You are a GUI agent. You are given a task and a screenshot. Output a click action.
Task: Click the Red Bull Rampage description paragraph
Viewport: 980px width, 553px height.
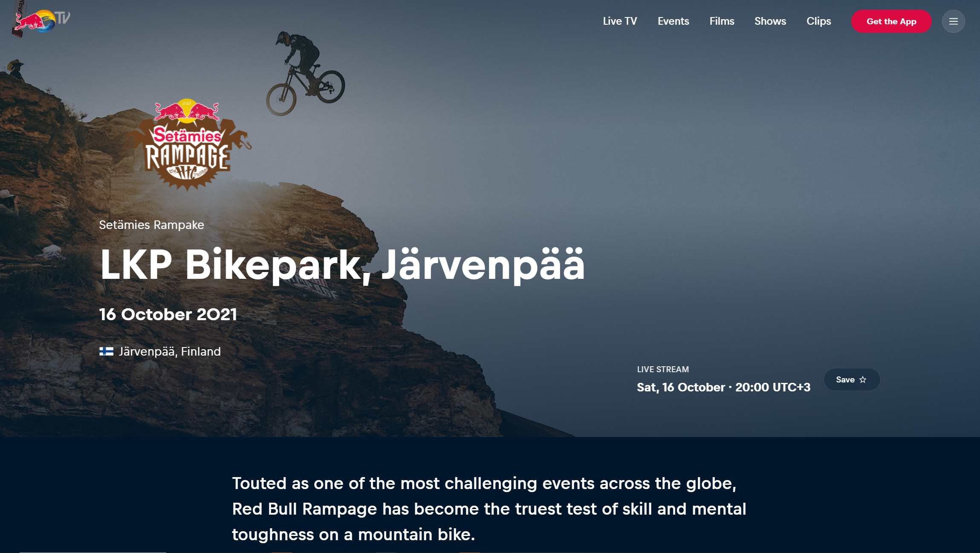pyautogui.click(x=489, y=508)
